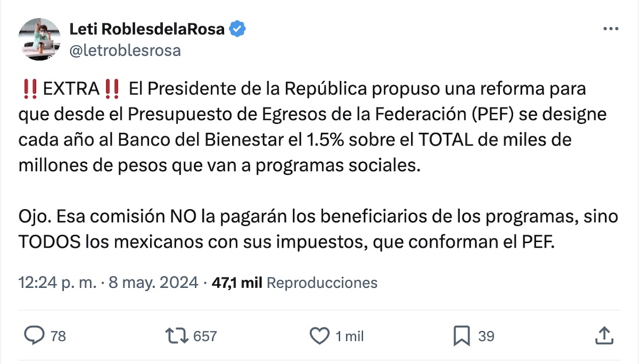Click the display name Leti RoblesdelaRosa
Viewport: 642px width, 364px height.
(x=147, y=29)
